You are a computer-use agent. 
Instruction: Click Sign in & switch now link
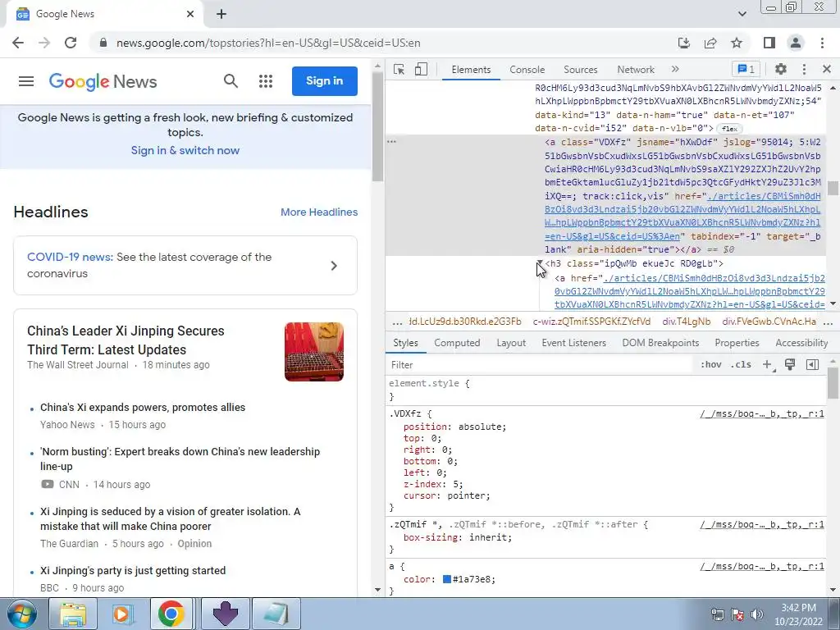[x=185, y=151]
